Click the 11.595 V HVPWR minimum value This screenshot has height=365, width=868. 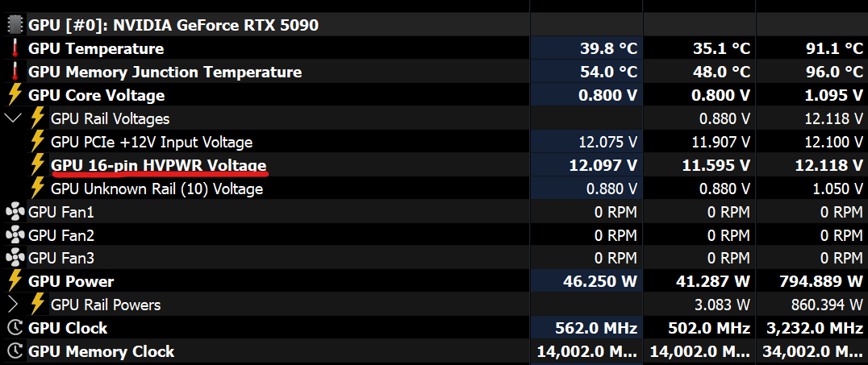coord(716,165)
